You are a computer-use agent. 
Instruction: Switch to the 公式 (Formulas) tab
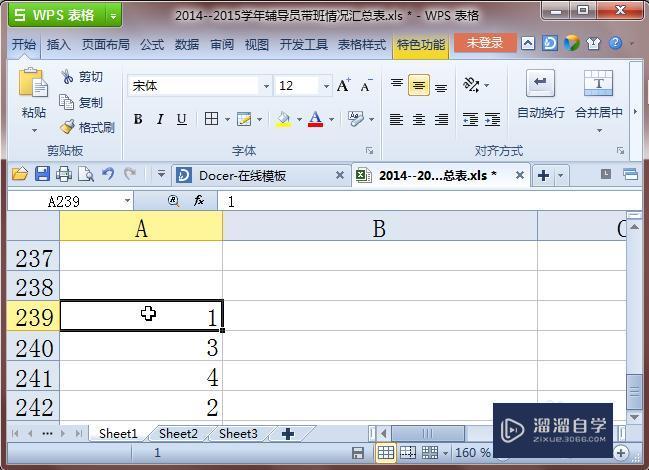pos(151,44)
